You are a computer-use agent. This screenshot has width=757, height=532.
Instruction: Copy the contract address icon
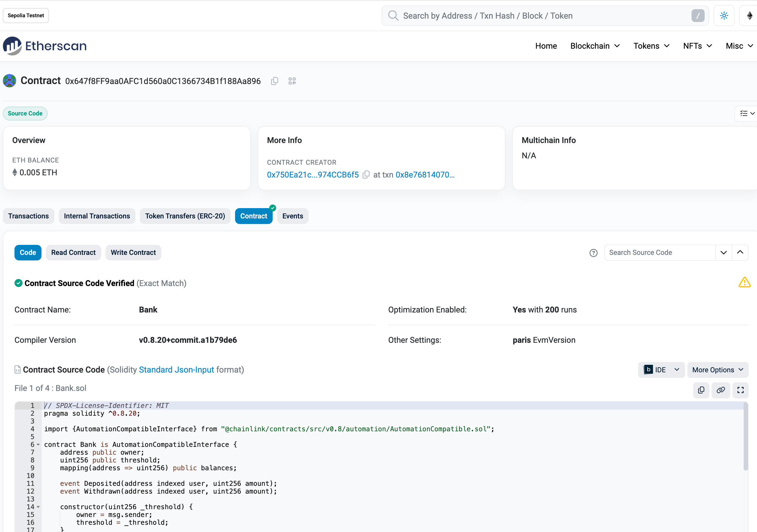(275, 81)
